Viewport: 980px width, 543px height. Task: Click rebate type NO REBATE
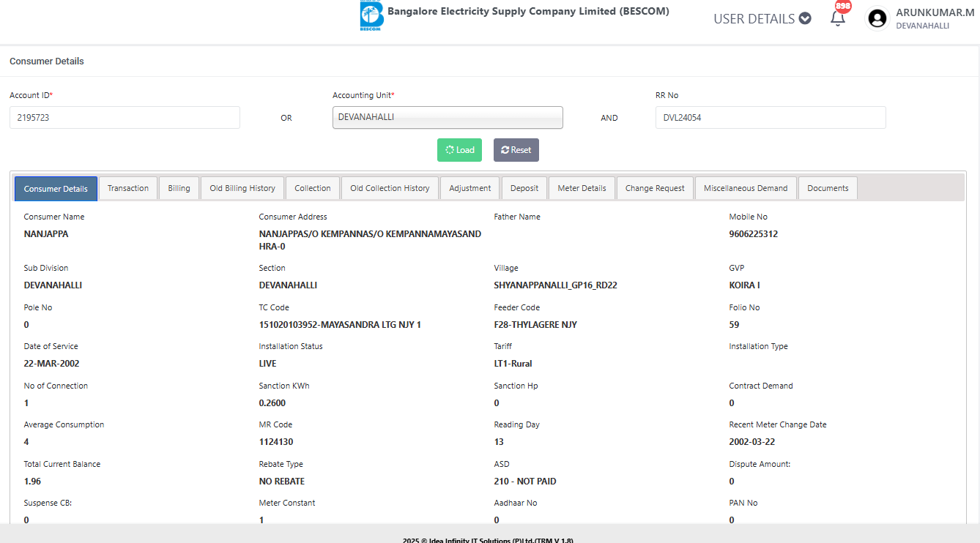coord(282,482)
